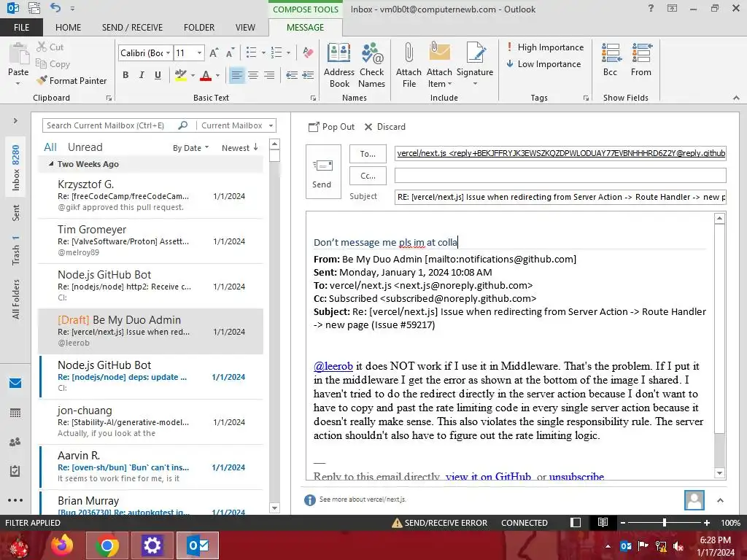This screenshot has width=747, height=560.
Task: Open the FILE tab
Action: coord(21,28)
